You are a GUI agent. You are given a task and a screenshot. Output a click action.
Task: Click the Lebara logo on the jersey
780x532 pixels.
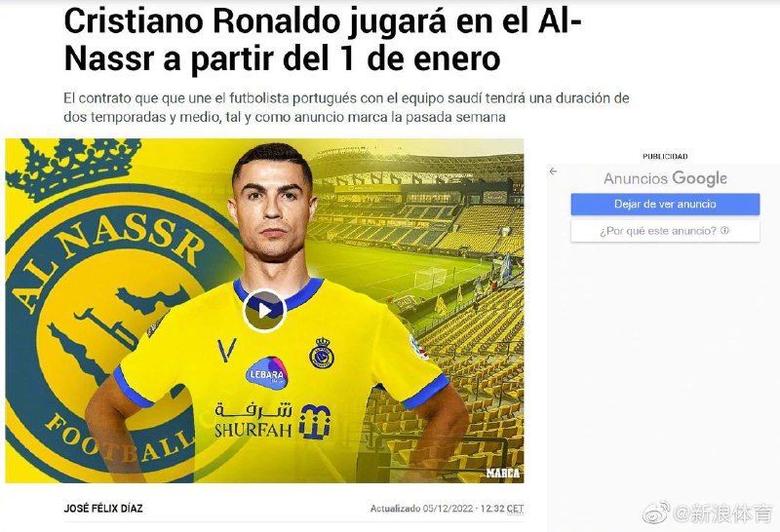(266, 373)
